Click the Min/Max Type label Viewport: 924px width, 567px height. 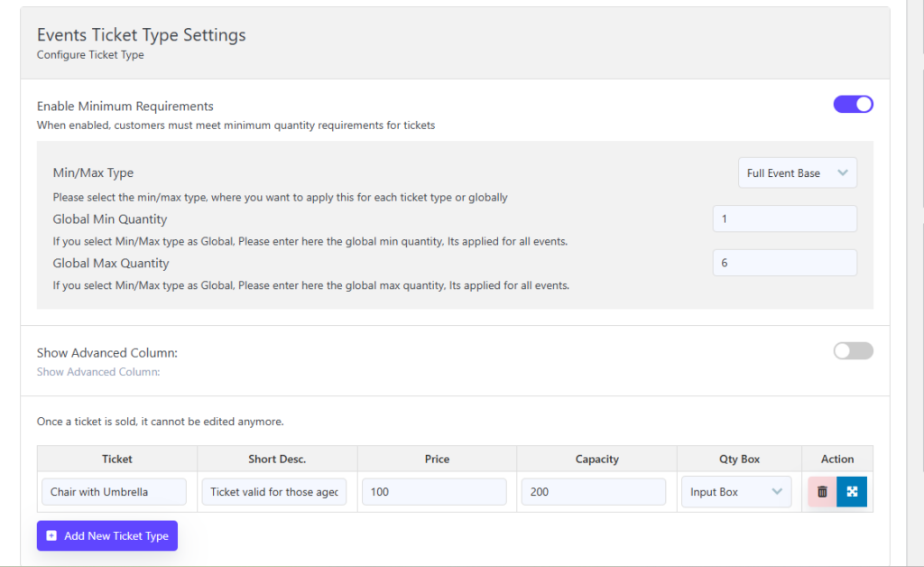tap(93, 172)
